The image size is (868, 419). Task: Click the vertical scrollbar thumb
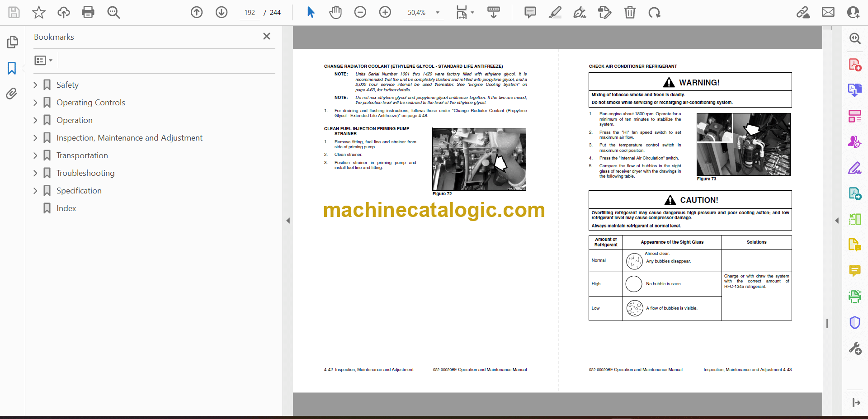tap(827, 323)
